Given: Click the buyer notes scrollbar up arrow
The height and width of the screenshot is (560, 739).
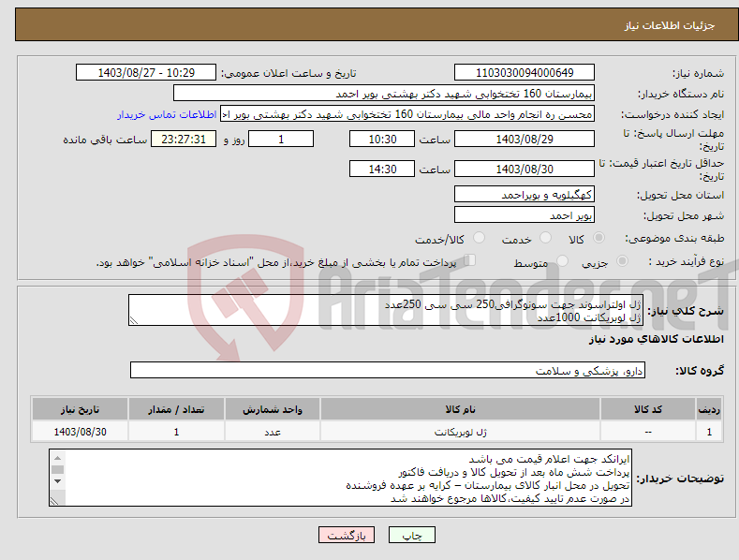Looking at the screenshot, I should (x=57, y=458).
